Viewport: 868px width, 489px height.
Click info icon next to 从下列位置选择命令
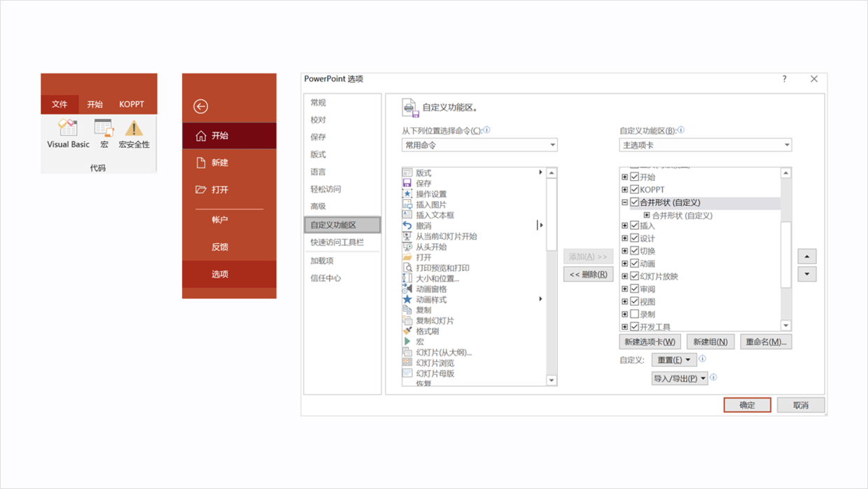486,130
